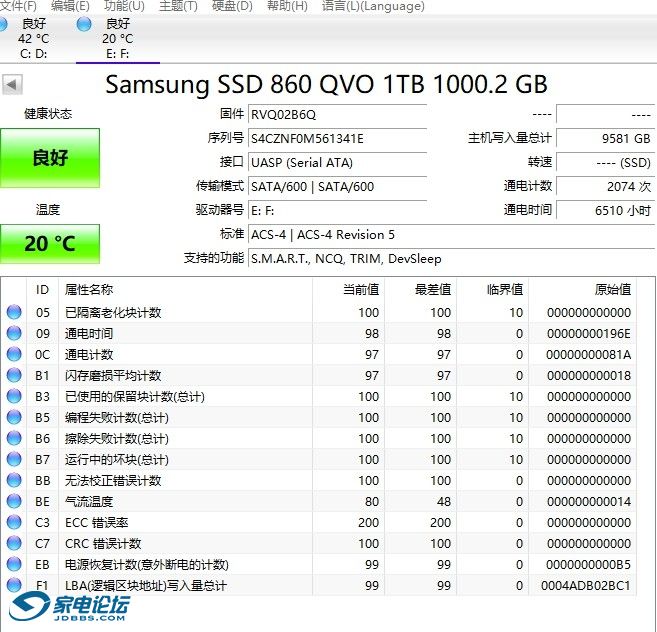
Task: Select the attribute name LBA(逻辑区块地址)写入量总计
Action: 146,585
